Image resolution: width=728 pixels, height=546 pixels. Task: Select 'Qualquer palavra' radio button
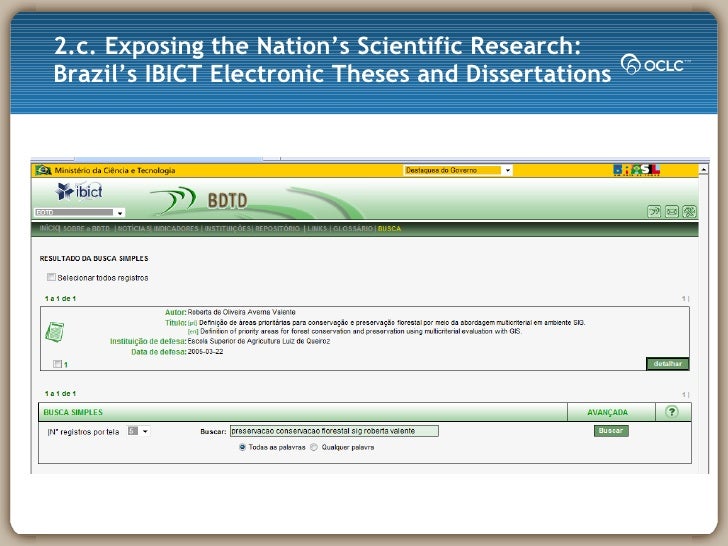tap(314, 447)
